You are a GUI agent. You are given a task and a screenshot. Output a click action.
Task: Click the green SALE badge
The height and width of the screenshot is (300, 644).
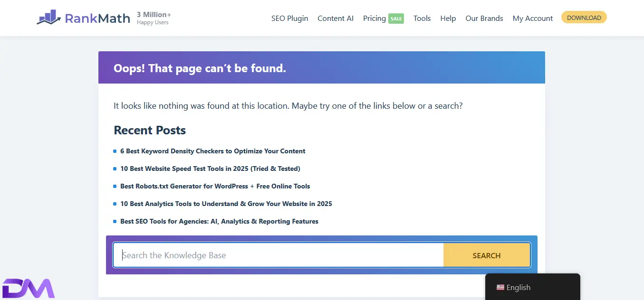click(x=396, y=19)
